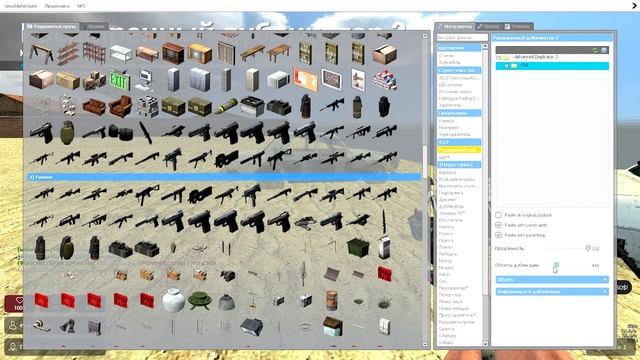Click the round blue icon in duplicator browser header

pyautogui.click(x=604, y=50)
